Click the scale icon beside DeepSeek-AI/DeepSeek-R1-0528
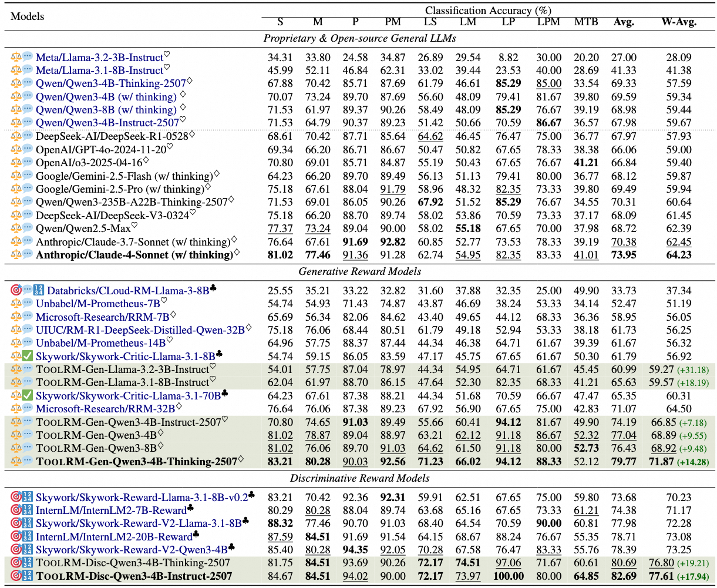 (16, 136)
